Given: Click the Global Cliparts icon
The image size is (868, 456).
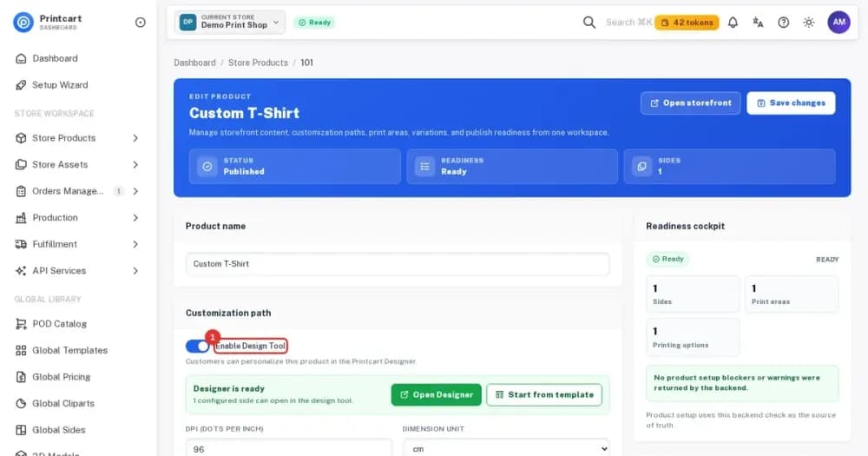Looking at the screenshot, I should [x=21, y=403].
